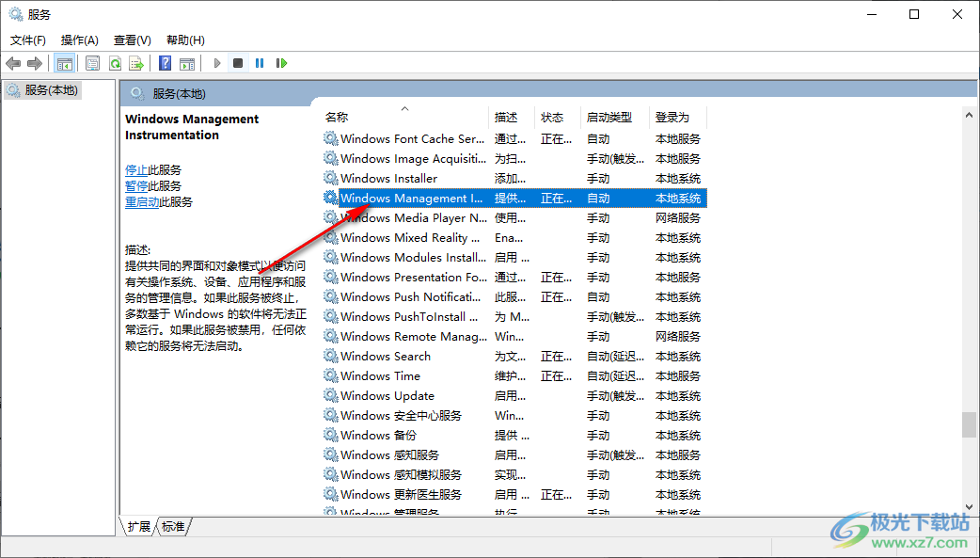Viewport: 980px width, 558px height.
Task: Select Windows Media Player Network service
Action: pos(515,217)
